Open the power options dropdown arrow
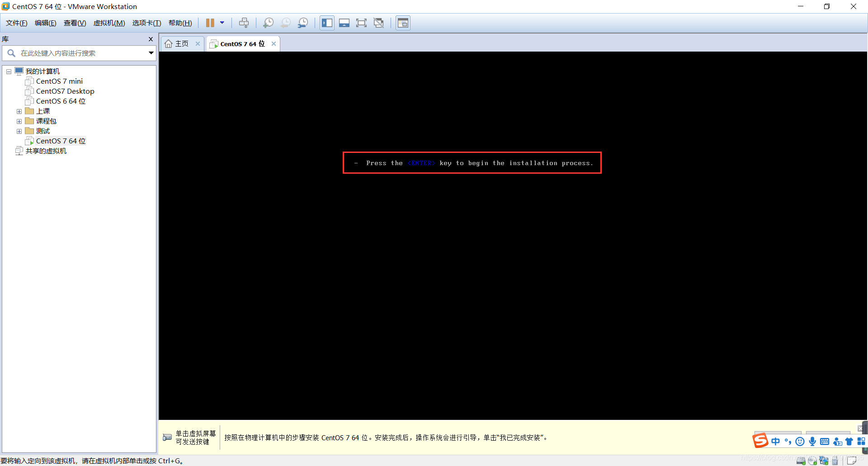 point(222,23)
